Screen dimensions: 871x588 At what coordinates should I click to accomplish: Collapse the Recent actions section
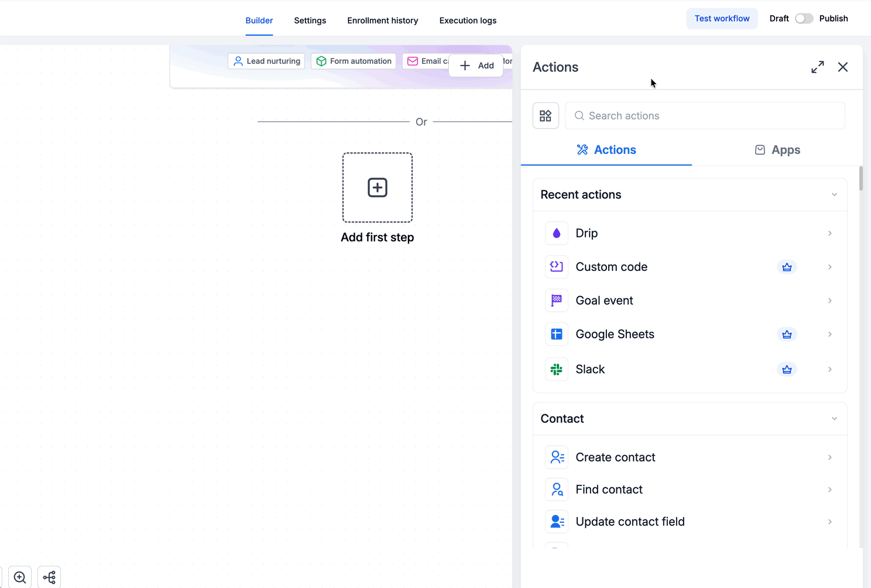click(835, 195)
